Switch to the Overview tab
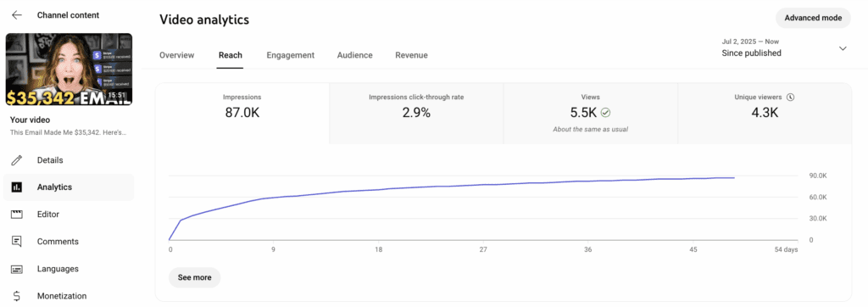868x307 pixels. pos(176,55)
